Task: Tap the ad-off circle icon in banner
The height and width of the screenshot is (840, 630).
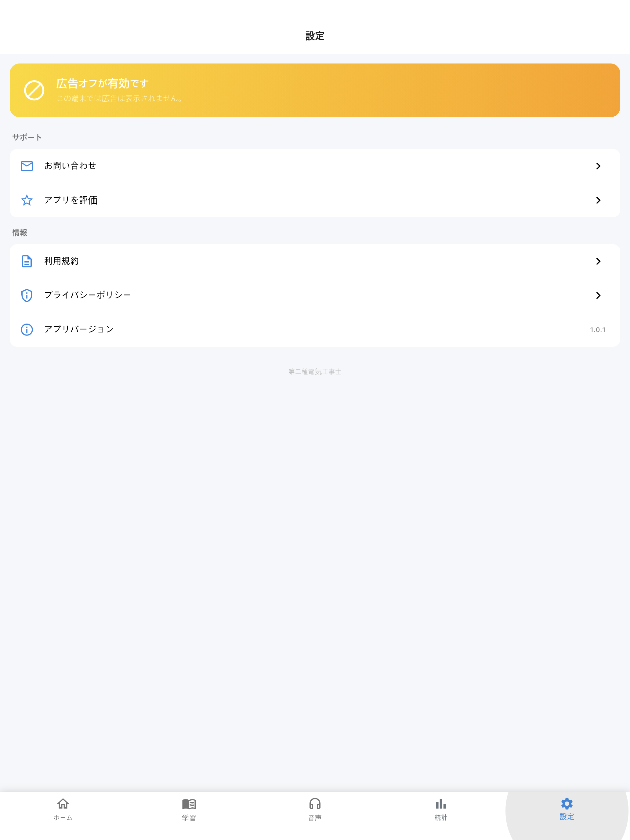Action: [x=34, y=90]
